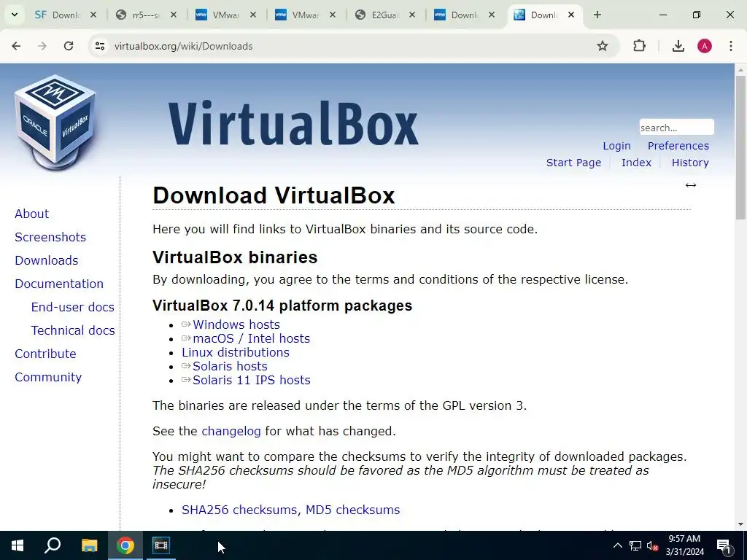Go to Start Page link

click(573, 163)
